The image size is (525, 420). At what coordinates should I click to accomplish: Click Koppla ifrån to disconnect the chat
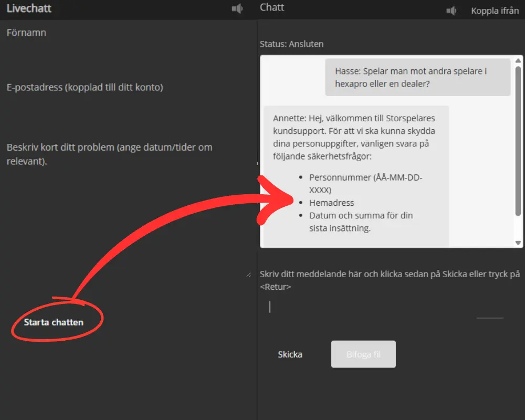click(x=495, y=10)
